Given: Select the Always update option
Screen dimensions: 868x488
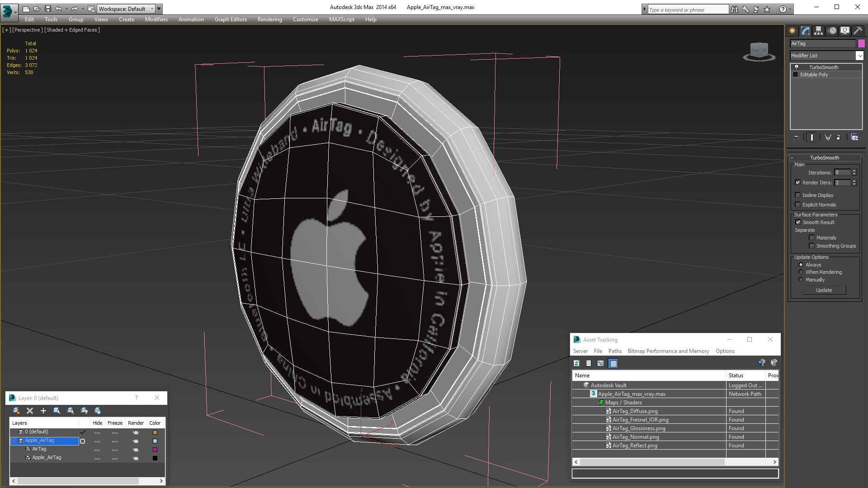Looking at the screenshot, I should (801, 265).
